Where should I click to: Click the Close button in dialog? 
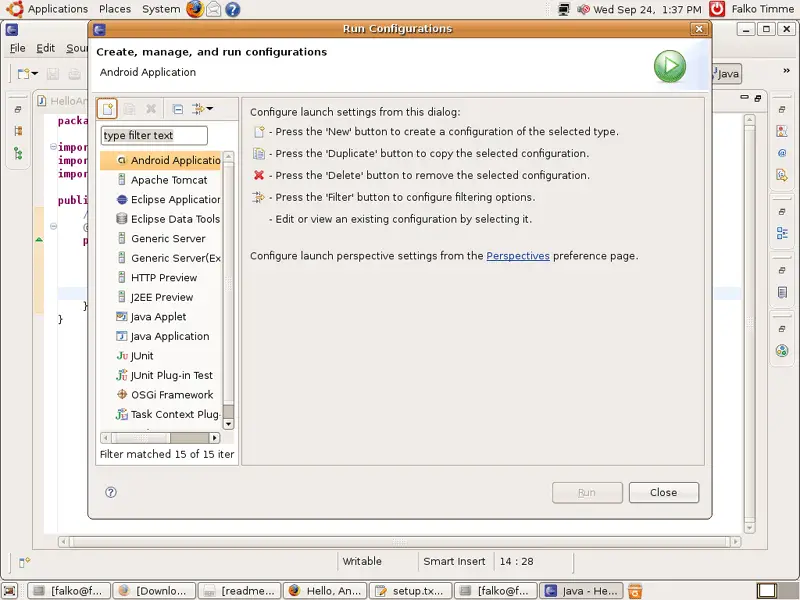point(664,493)
